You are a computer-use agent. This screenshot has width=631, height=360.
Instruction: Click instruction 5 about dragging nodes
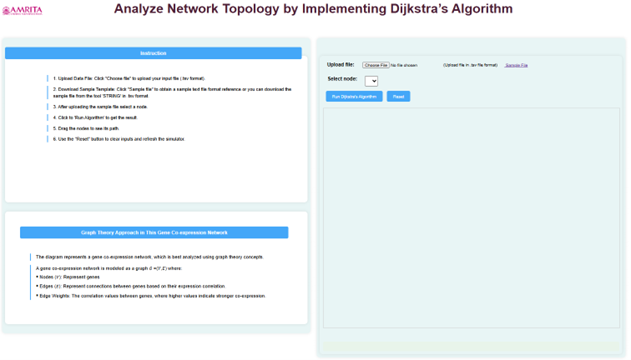[x=86, y=129]
